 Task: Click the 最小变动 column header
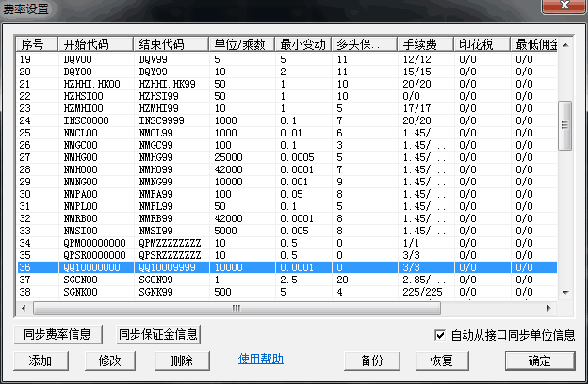pyautogui.click(x=303, y=44)
